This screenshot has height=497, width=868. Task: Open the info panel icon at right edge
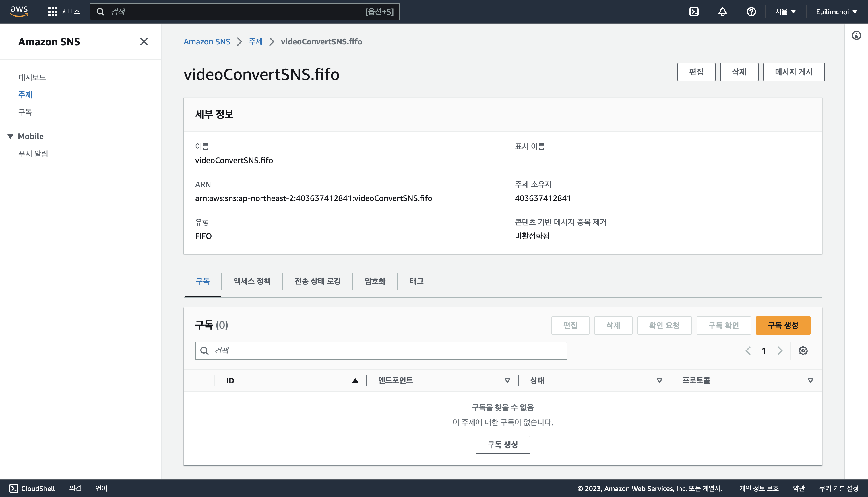click(856, 35)
